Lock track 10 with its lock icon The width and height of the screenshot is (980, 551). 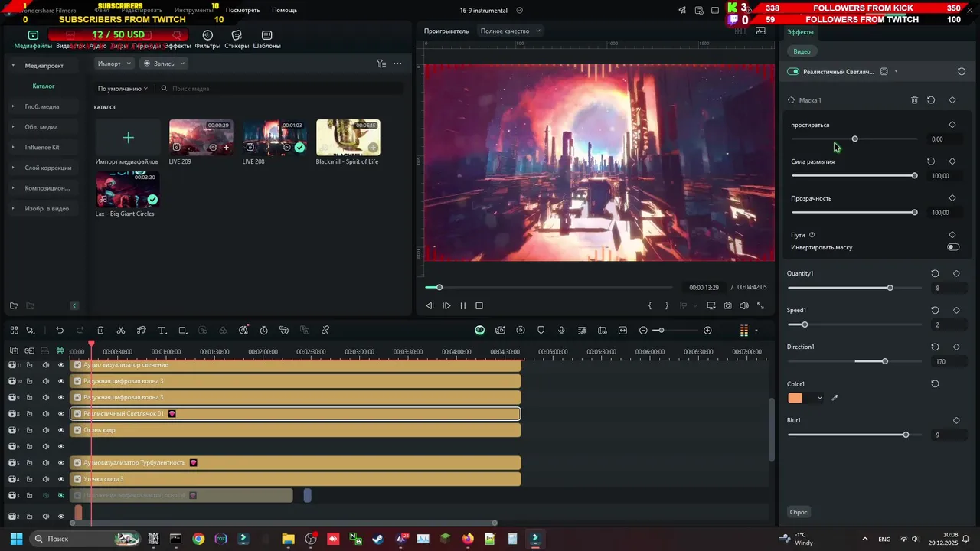point(29,381)
